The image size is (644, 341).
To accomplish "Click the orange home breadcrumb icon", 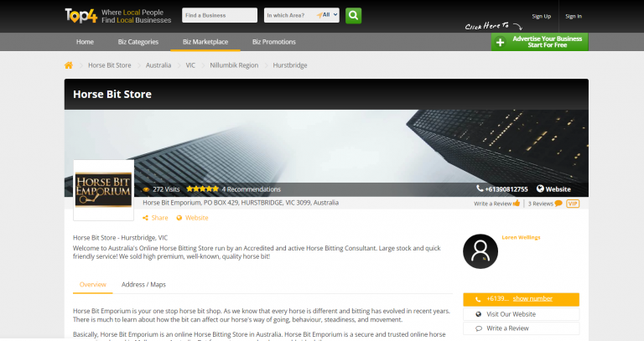I will click(69, 65).
